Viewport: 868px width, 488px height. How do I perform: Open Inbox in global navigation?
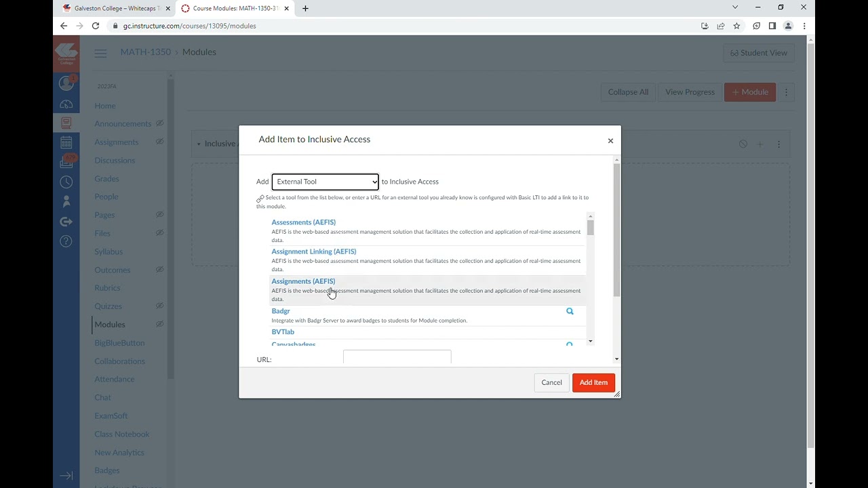click(x=66, y=163)
